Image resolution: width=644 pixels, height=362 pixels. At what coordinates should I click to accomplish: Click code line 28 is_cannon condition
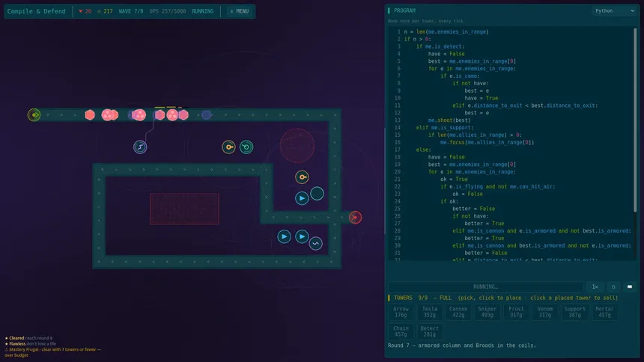coord(541,230)
